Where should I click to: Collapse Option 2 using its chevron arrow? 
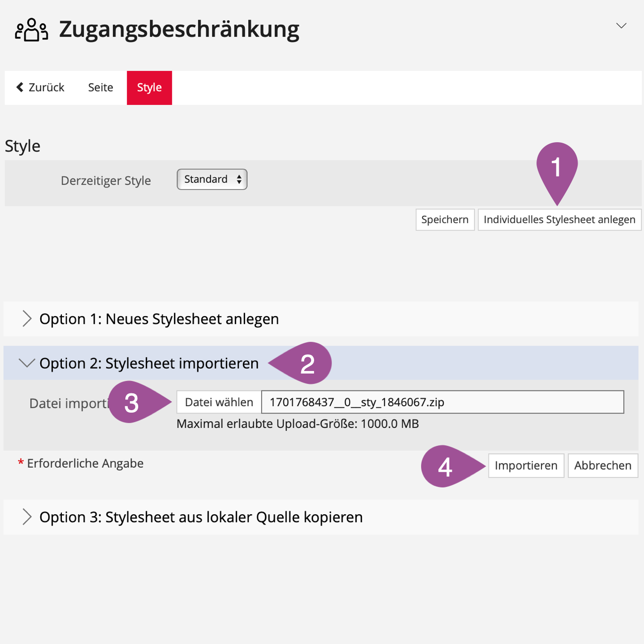point(27,363)
